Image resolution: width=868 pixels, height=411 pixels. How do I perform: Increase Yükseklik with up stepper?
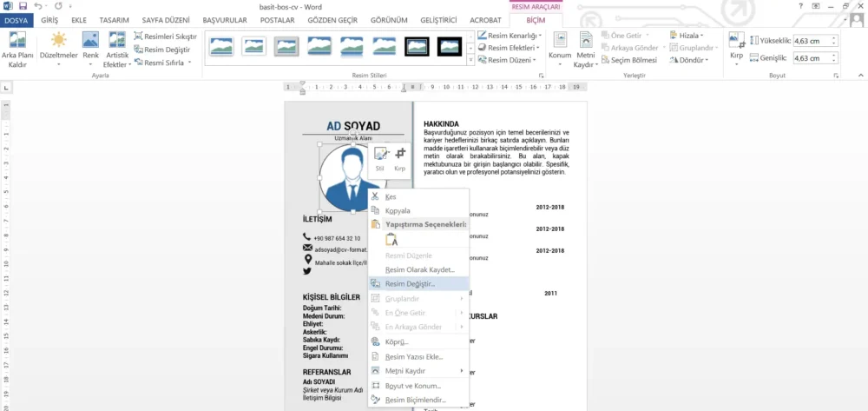click(x=834, y=38)
